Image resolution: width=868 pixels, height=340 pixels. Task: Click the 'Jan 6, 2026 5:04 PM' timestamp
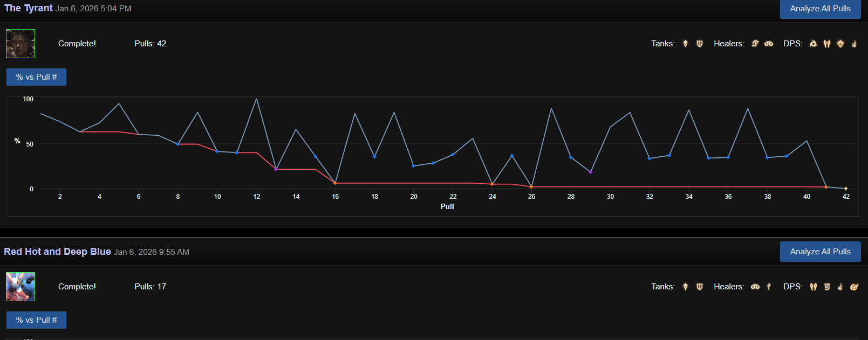click(93, 9)
